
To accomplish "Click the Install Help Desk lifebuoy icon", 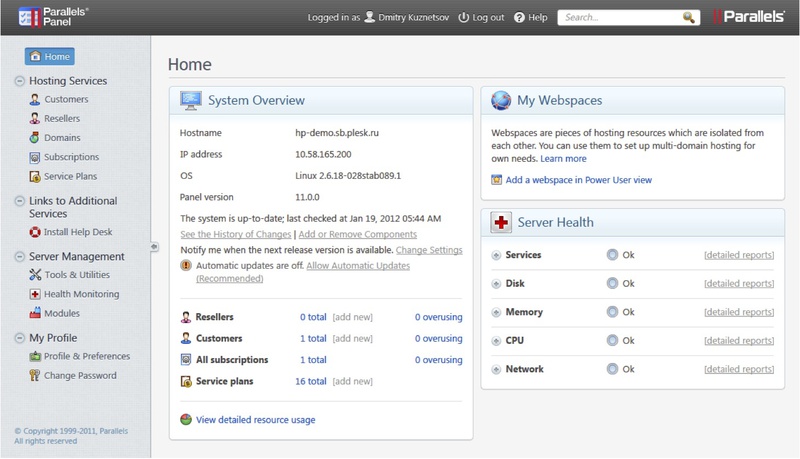I will (35, 232).
